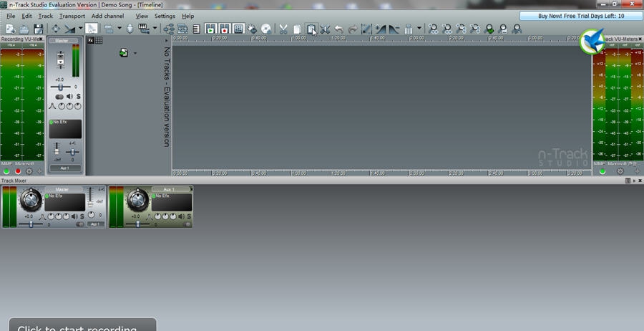
Task: Click the green play button under recording meter
Action: [x=6, y=171]
